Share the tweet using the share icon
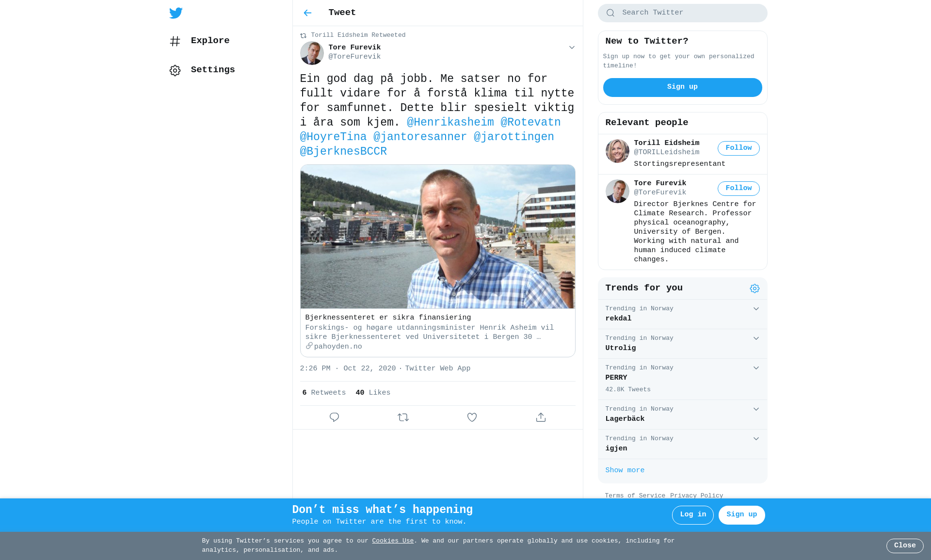Viewport: 931px width, 560px height. (541, 417)
